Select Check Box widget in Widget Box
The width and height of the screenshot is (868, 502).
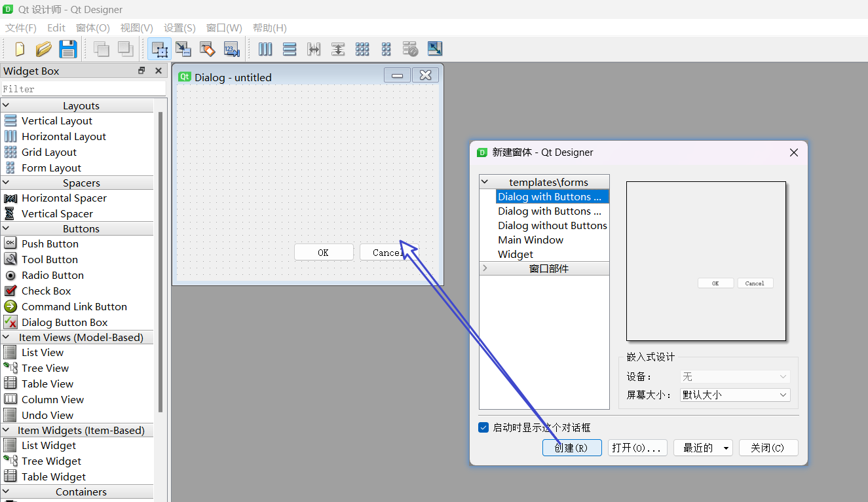46,291
